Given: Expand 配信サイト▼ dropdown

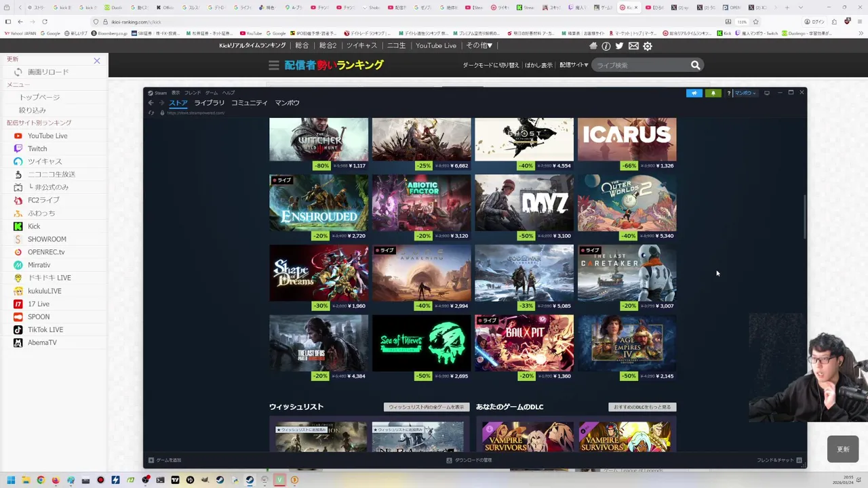Looking at the screenshot, I should click(x=574, y=65).
